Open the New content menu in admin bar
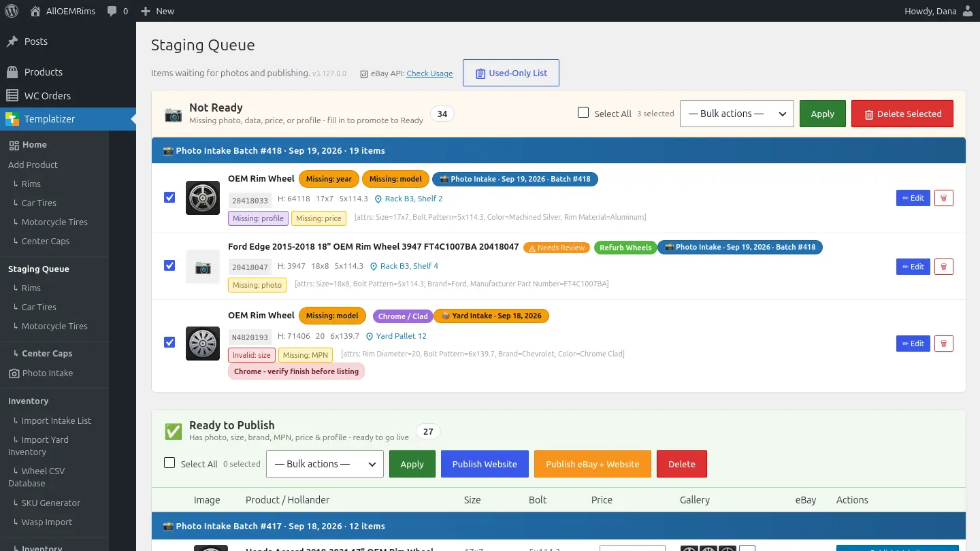 click(157, 11)
